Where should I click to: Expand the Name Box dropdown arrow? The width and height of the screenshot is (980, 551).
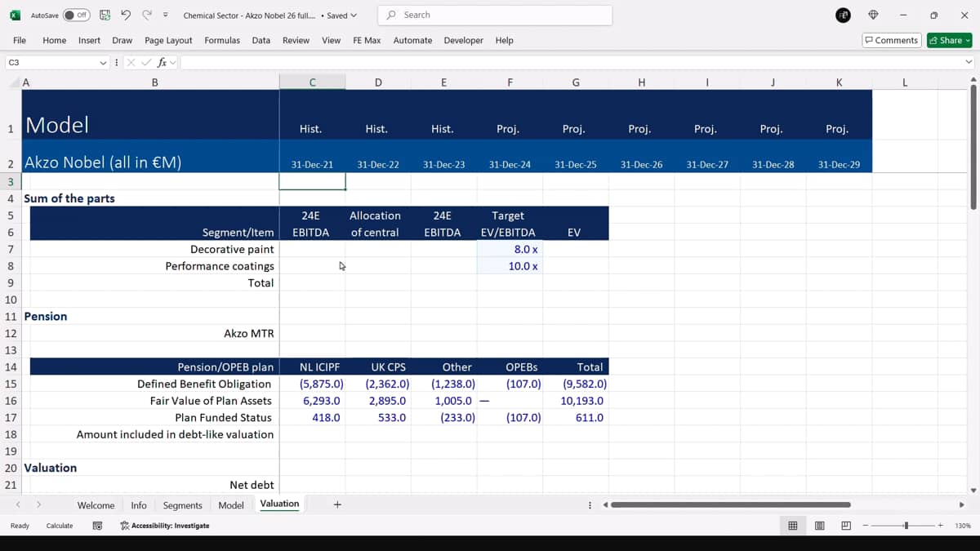(103, 63)
